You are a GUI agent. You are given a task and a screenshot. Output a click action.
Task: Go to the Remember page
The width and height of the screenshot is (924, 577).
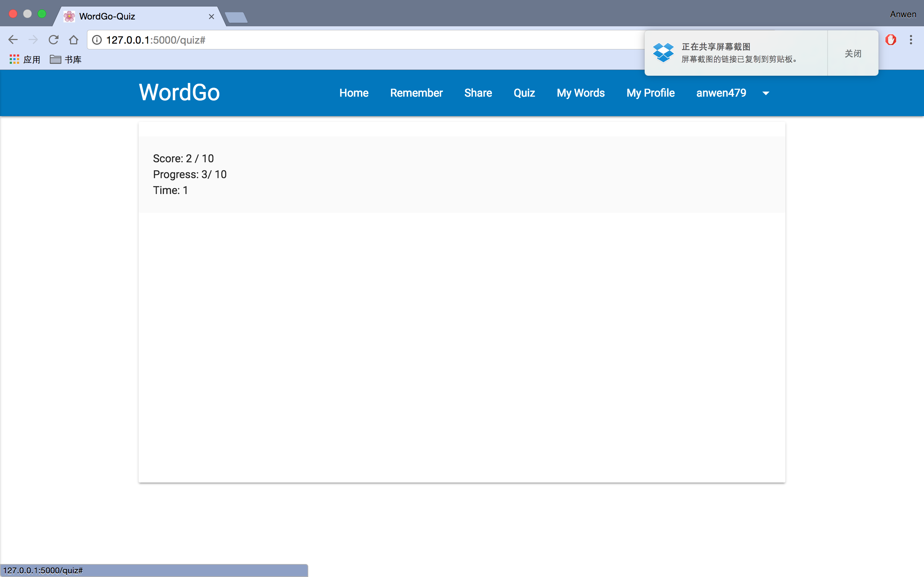(416, 93)
